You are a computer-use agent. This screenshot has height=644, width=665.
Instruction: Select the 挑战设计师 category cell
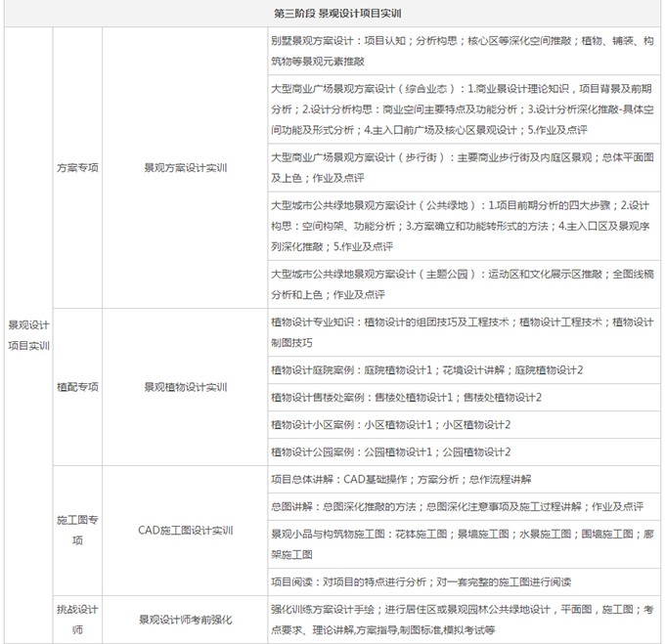pos(77,619)
